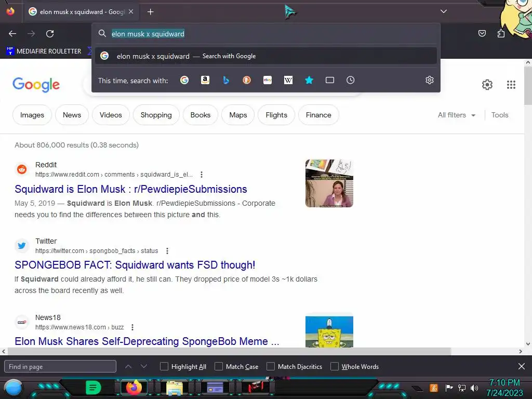
Task: Click the browser forward arrow
Action: coord(31,34)
